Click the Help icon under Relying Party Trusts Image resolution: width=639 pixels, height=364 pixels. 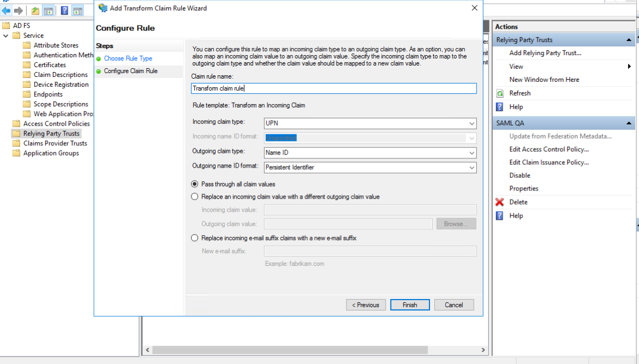(500, 107)
